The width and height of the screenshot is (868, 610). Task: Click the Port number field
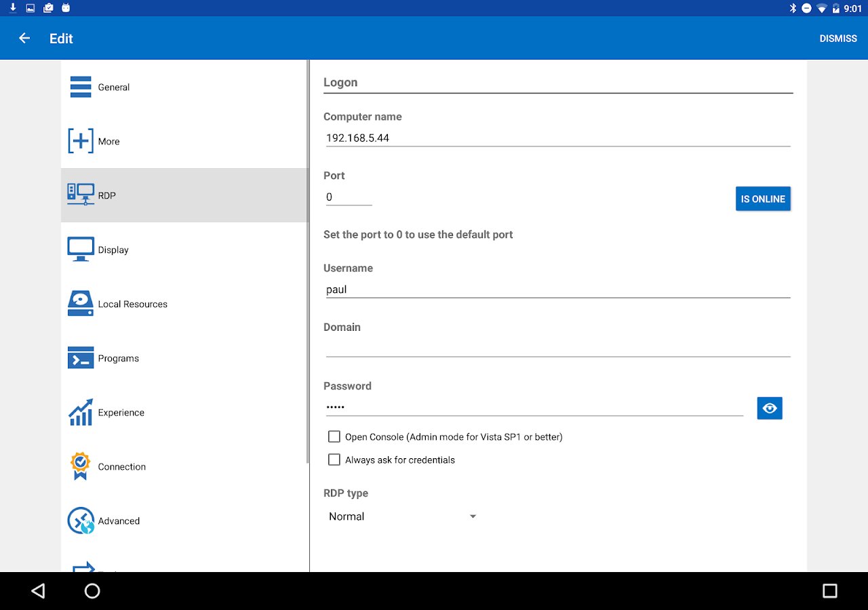(x=349, y=197)
